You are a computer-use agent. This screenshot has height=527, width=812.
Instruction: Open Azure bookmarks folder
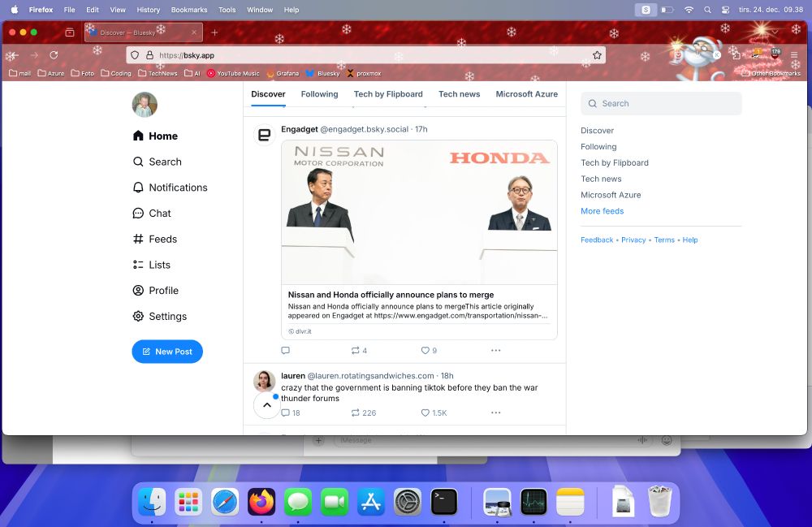tap(51, 74)
